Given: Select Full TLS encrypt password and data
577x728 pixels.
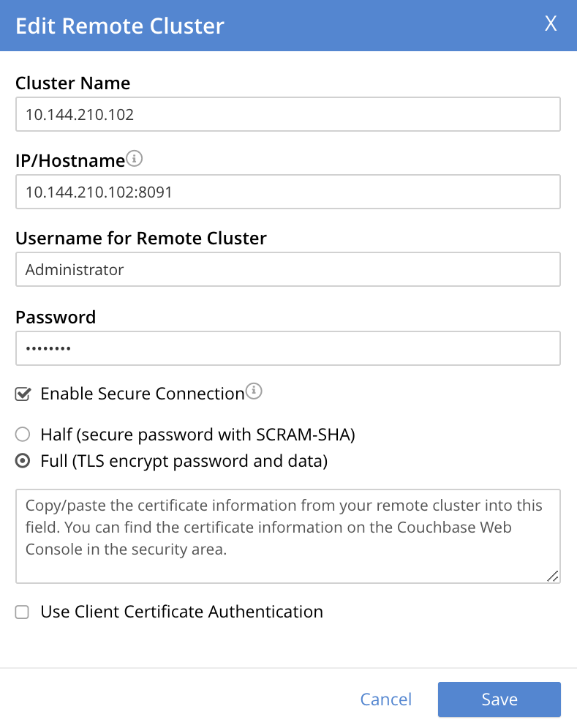Looking at the screenshot, I should [x=22, y=461].
